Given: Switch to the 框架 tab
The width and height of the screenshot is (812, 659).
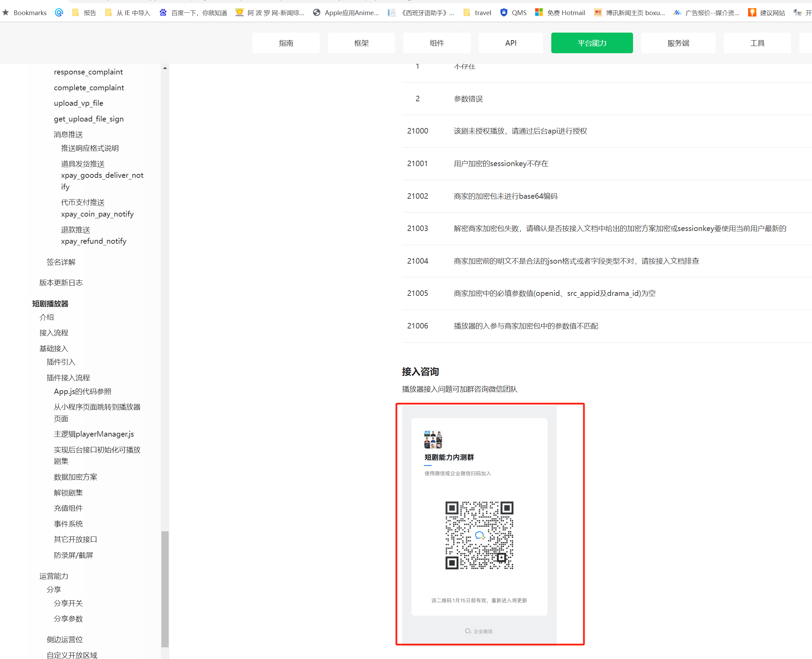Looking at the screenshot, I should coord(361,43).
